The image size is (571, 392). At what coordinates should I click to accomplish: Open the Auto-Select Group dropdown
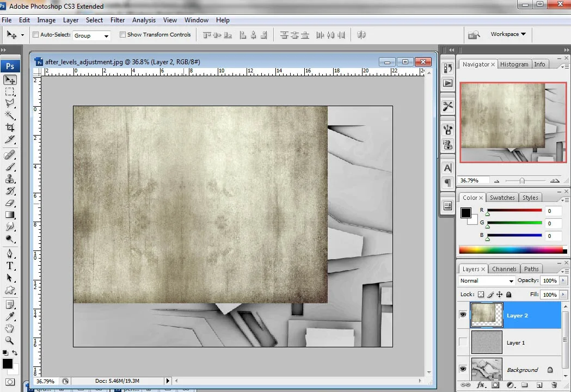click(x=91, y=35)
